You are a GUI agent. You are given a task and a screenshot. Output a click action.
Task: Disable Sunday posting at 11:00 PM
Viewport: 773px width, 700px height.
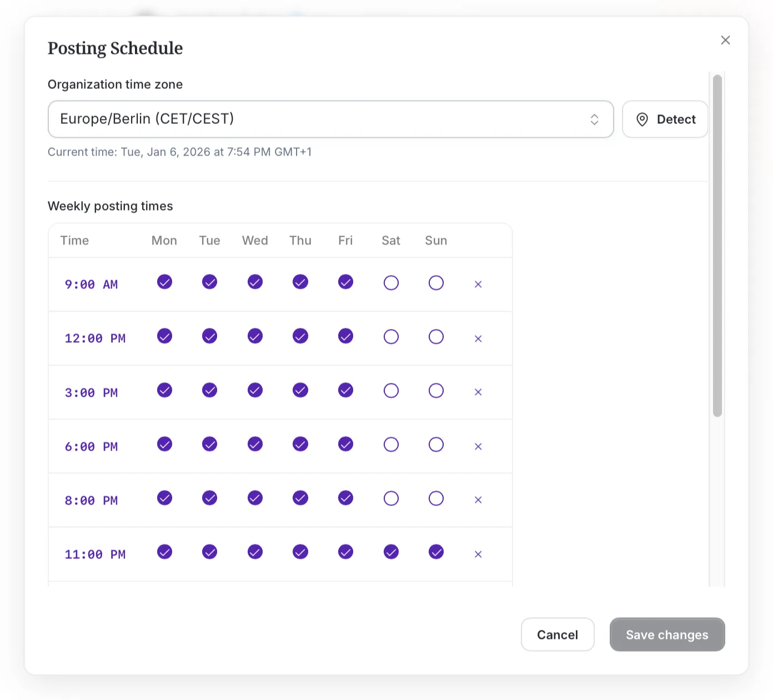click(x=436, y=552)
